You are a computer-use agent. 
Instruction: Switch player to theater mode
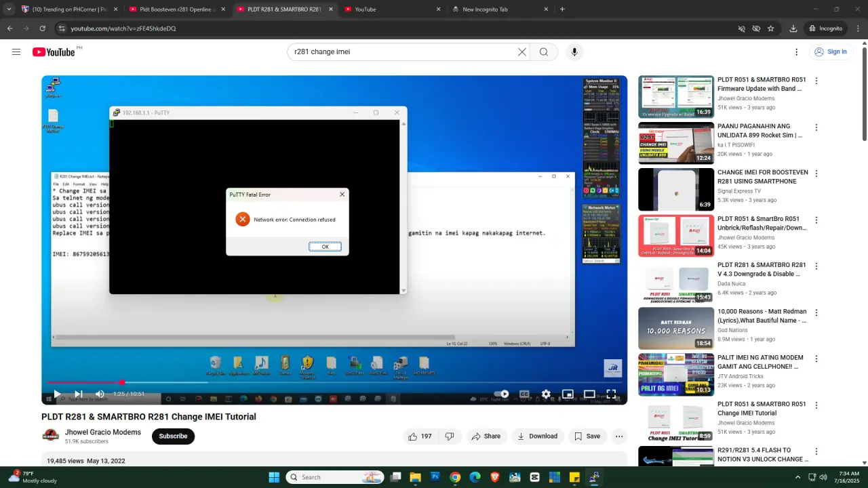click(x=589, y=394)
